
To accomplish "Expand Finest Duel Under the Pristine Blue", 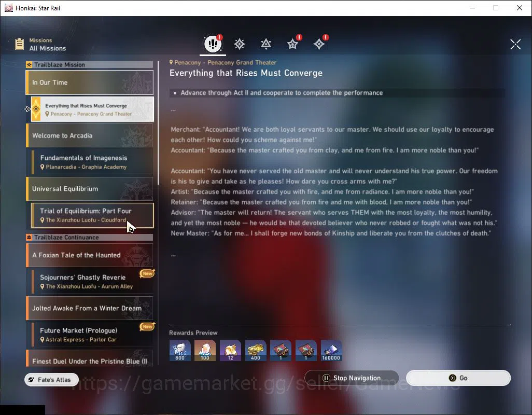I will [x=90, y=358].
